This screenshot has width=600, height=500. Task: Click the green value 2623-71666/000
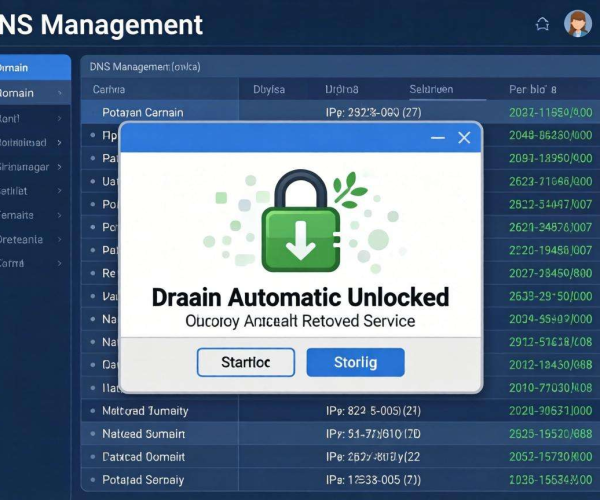551,181
